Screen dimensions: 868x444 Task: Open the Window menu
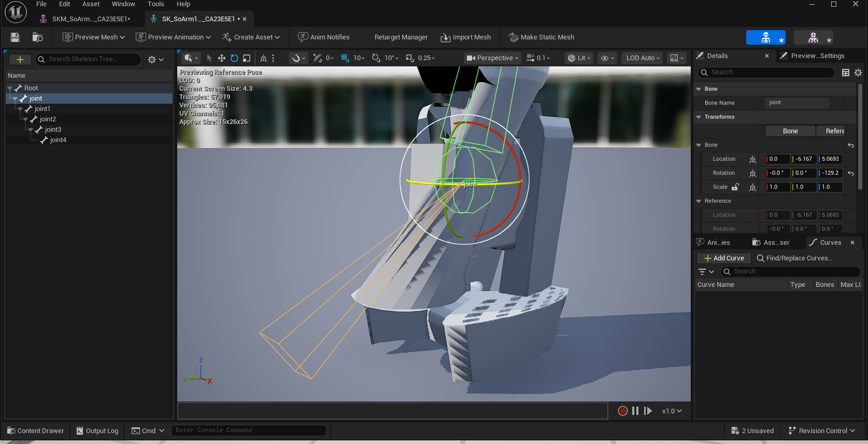(x=123, y=4)
